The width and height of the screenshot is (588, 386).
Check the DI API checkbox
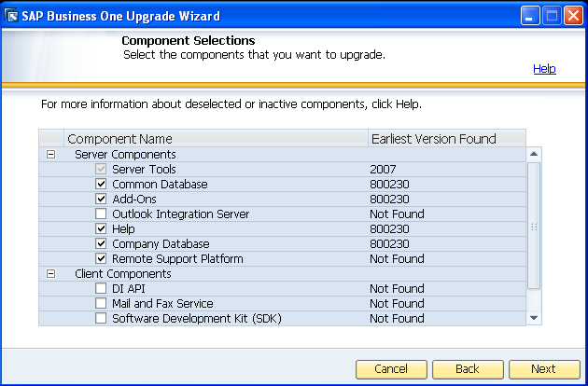coord(101,289)
